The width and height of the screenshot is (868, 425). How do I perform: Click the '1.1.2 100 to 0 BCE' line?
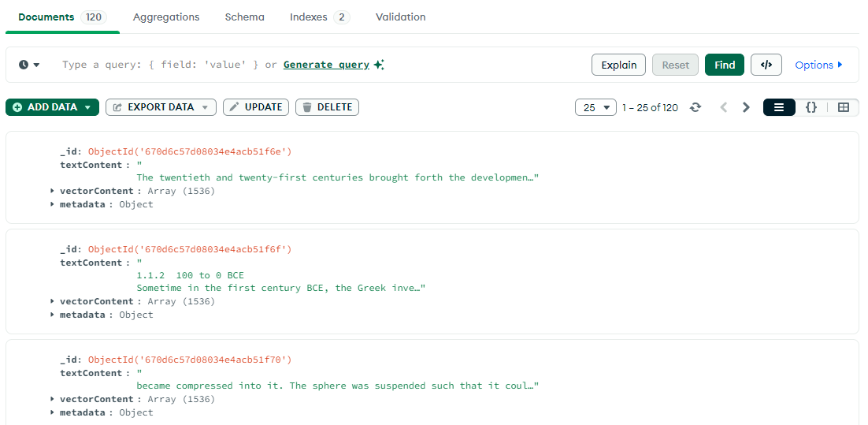190,275
